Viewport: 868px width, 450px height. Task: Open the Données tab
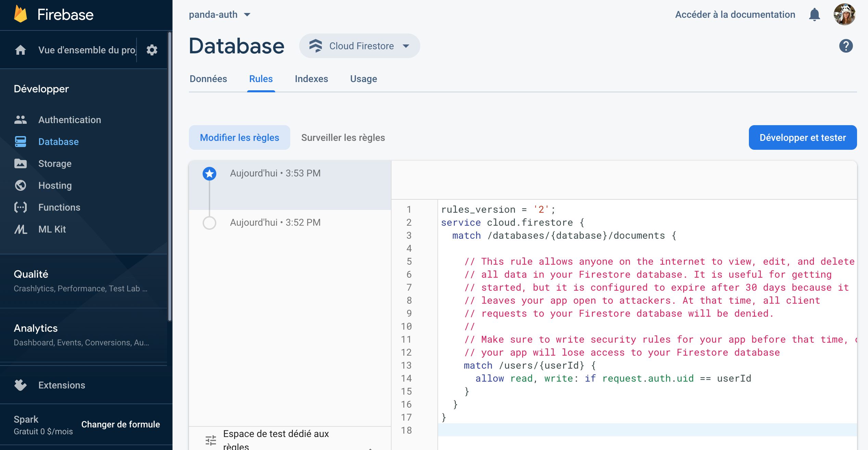[208, 79]
